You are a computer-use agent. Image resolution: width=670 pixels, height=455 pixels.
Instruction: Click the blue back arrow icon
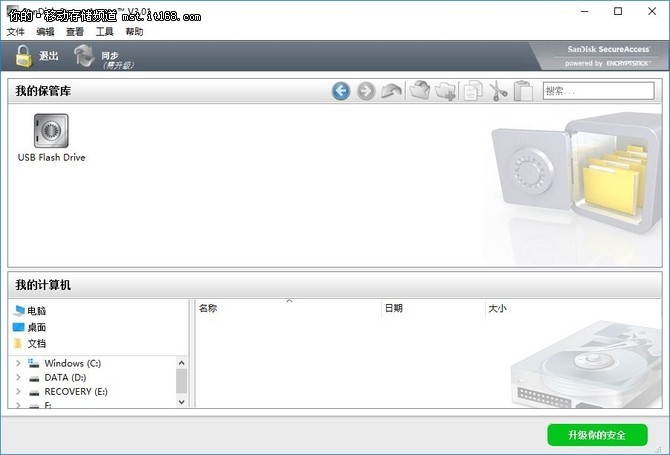pyautogui.click(x=341, y=92)
